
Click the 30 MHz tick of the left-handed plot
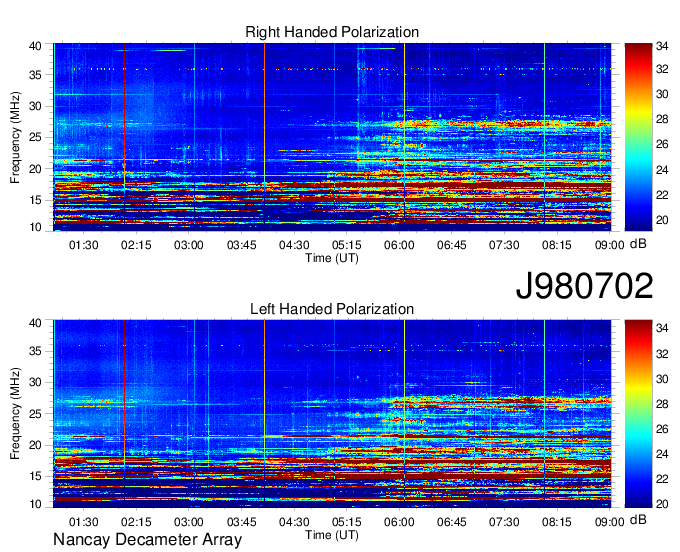35,382
